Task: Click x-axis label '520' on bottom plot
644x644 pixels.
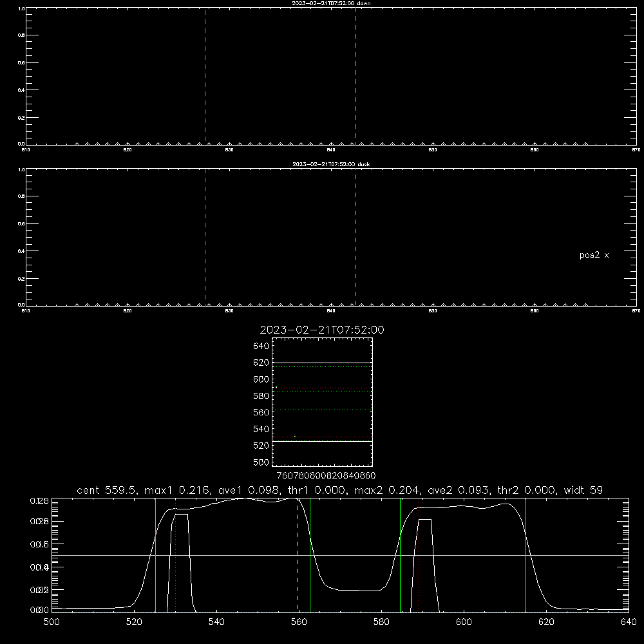Action: tap(134, 622)
